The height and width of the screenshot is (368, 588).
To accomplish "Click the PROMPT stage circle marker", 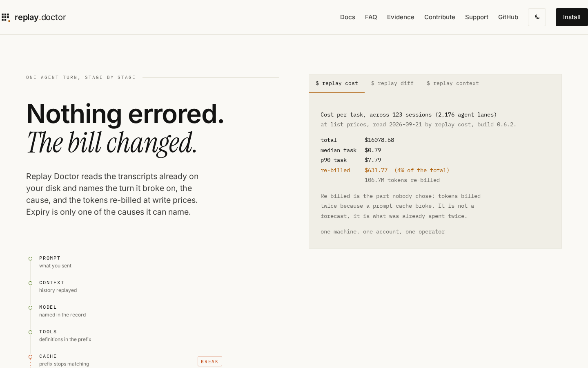I will [30, 258].
